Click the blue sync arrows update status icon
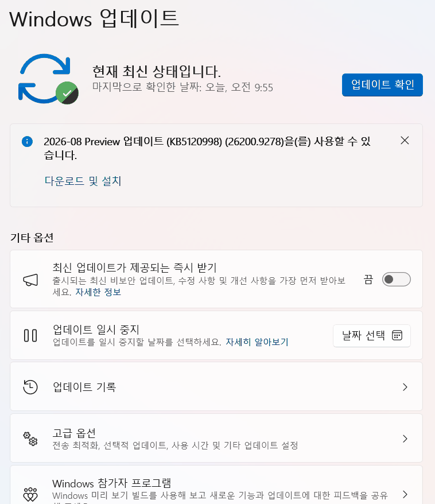Screen dimensions: 435x504 click(48, 79)
